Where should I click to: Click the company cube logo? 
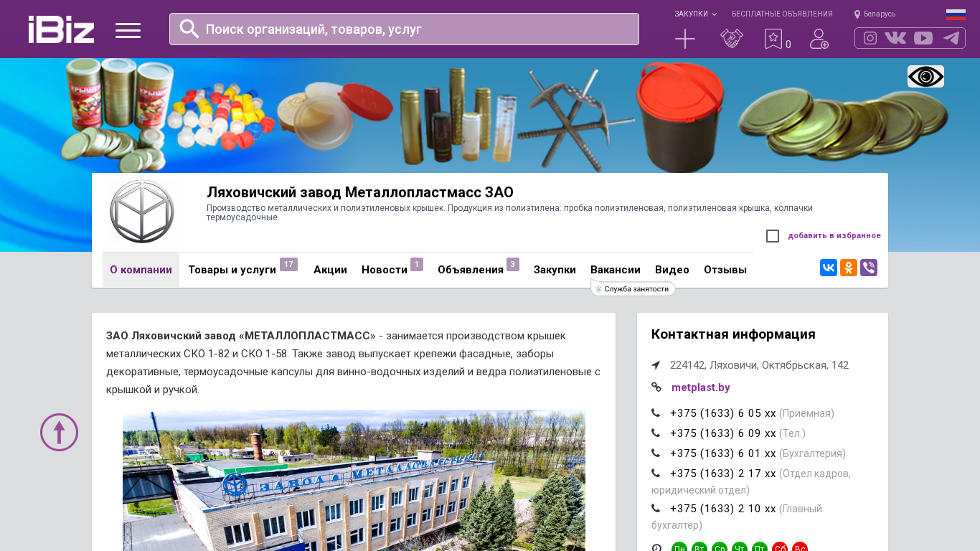(141, 212)
